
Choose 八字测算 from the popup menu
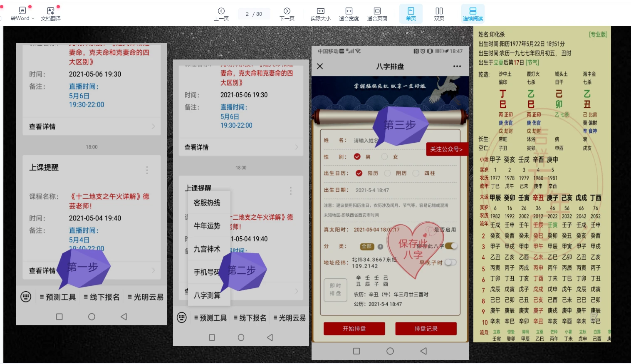point(207,295)
